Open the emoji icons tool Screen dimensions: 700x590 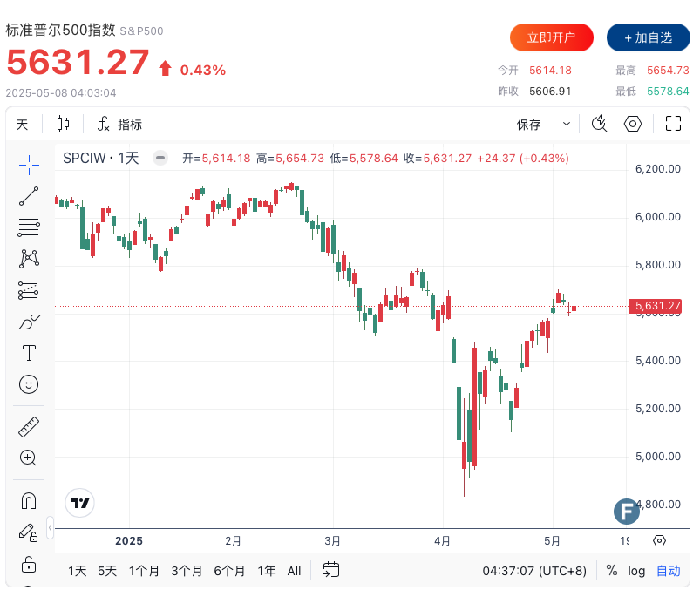29,383
